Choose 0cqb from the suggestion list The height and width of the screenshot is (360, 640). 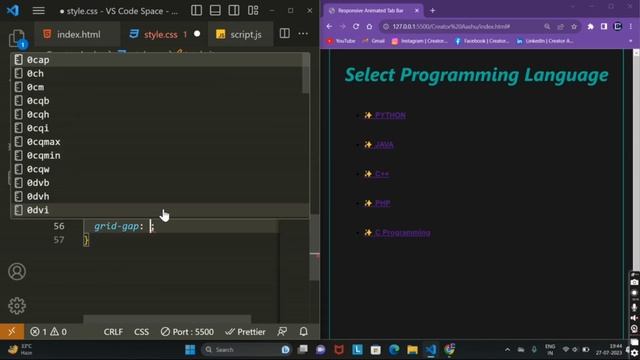(x=160, y=101)
